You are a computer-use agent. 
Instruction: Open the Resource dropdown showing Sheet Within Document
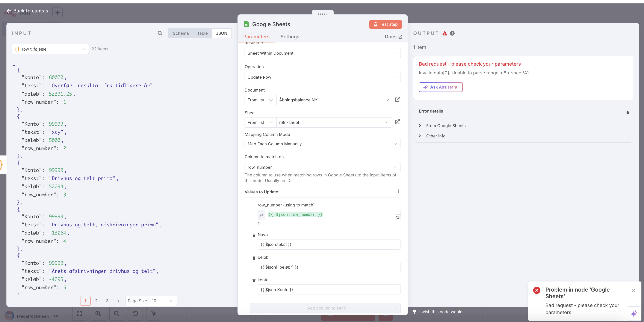322,53
